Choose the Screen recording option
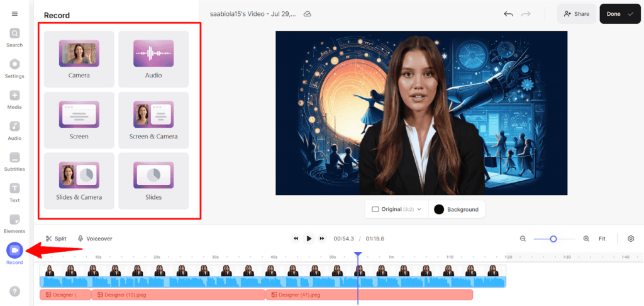Viewport: 644px width, 306px height. point(79,120)
